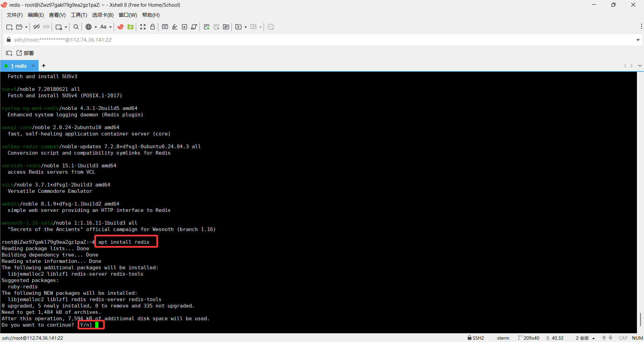
Task: Click the new tab plus-box icon
Action: coord(238,27)
